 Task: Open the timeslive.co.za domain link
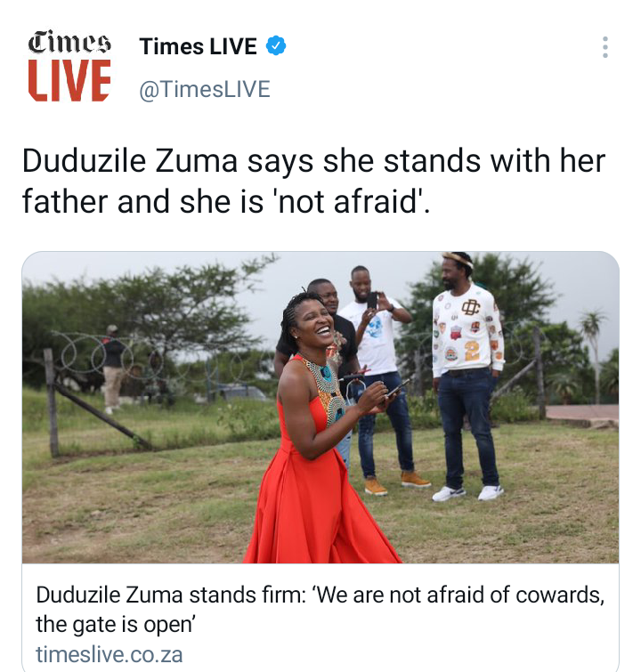[x=110, y=655]
